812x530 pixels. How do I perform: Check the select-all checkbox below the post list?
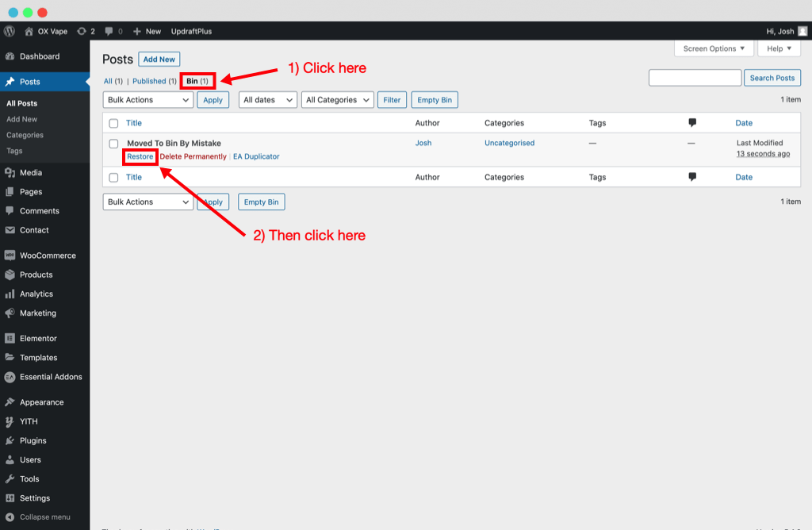pos(113,177)
